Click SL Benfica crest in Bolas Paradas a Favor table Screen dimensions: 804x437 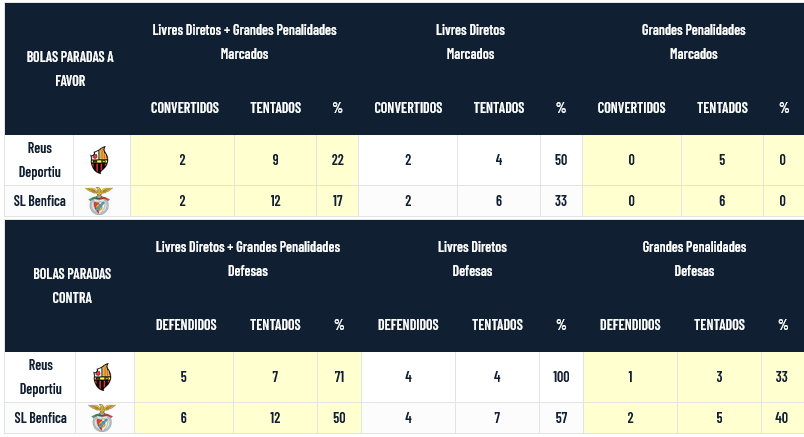pos(99,201)
